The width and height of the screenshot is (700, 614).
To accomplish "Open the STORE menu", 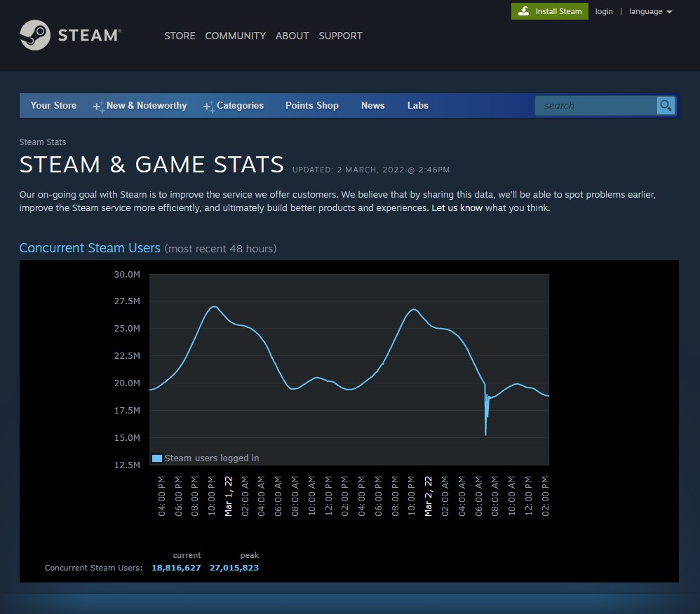I will (x=180, y=36).
